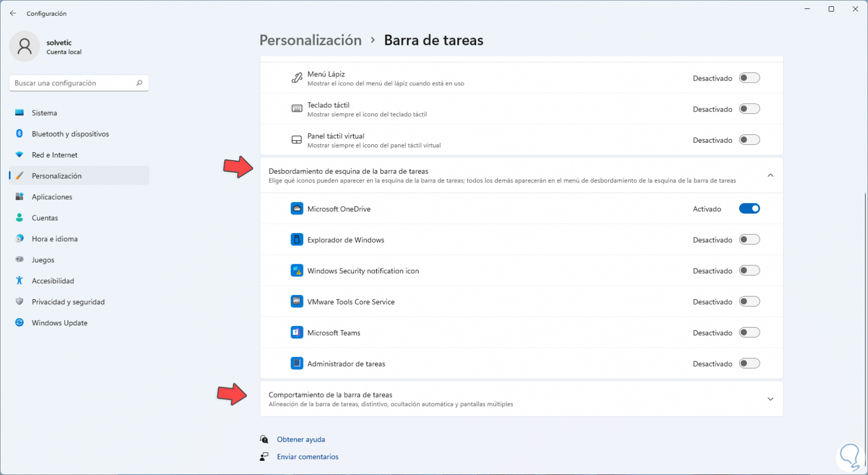
Task: Click the VMware Tools Core Service icon
Action: pyautogui.click(x=297, y=302)
